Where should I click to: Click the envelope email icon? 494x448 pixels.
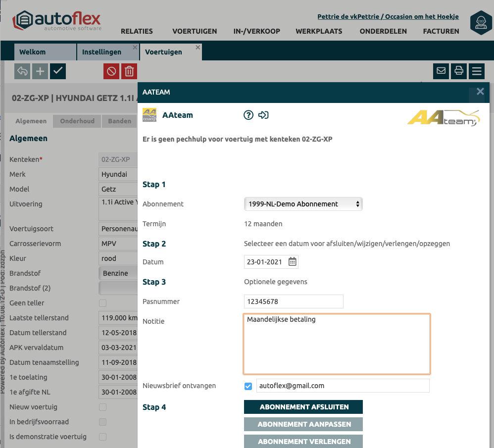(x=441, y=71)
